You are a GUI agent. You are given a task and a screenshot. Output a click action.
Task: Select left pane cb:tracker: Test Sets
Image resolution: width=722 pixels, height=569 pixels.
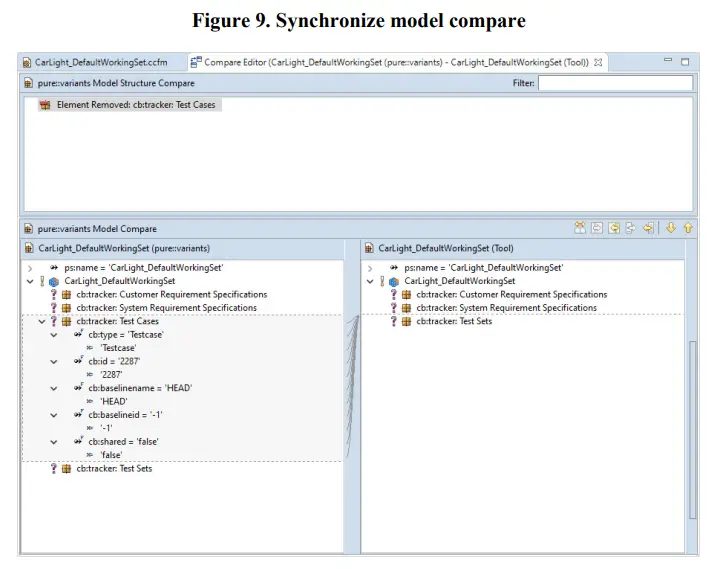[x=114, y=469]
